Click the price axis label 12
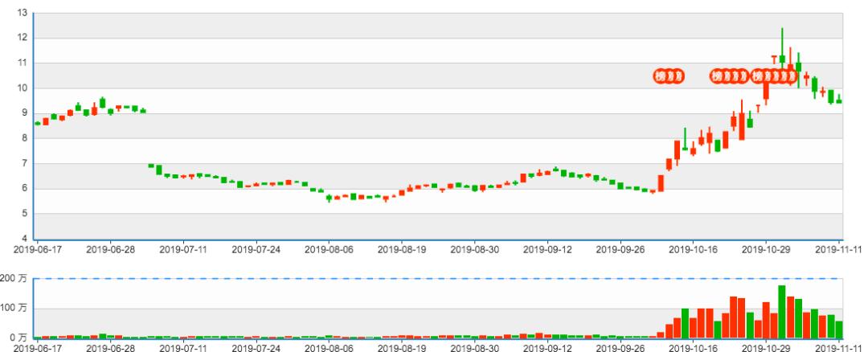 [23, 38]
